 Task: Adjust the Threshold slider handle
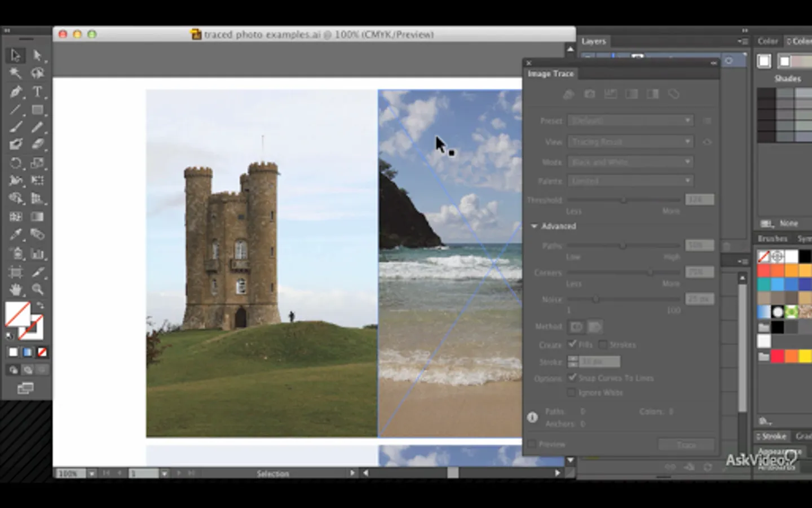coord(623,200)
